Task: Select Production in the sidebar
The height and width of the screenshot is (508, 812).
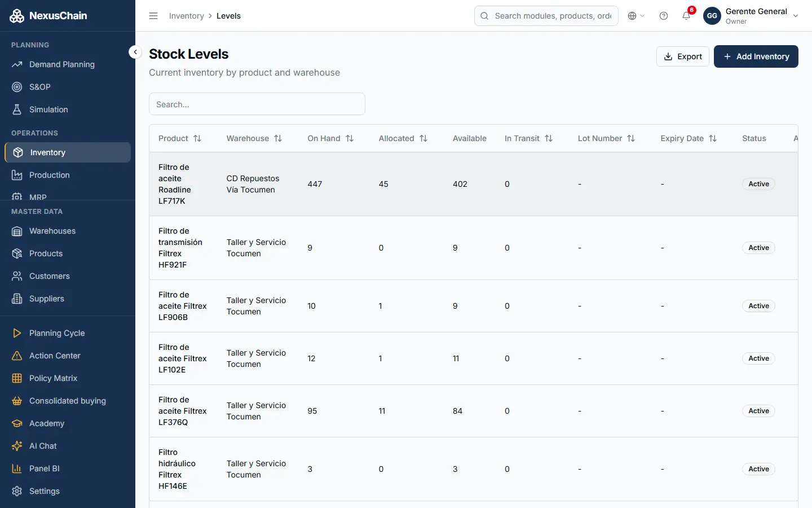Action: [68, 175]
